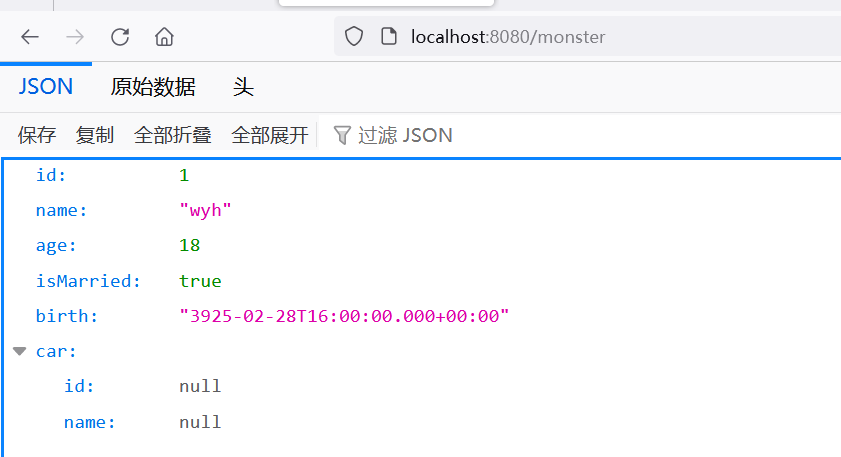Click the null value of car name
This screenshot has width=841, height=457.
pyautogui.click(x=200, y=423)
